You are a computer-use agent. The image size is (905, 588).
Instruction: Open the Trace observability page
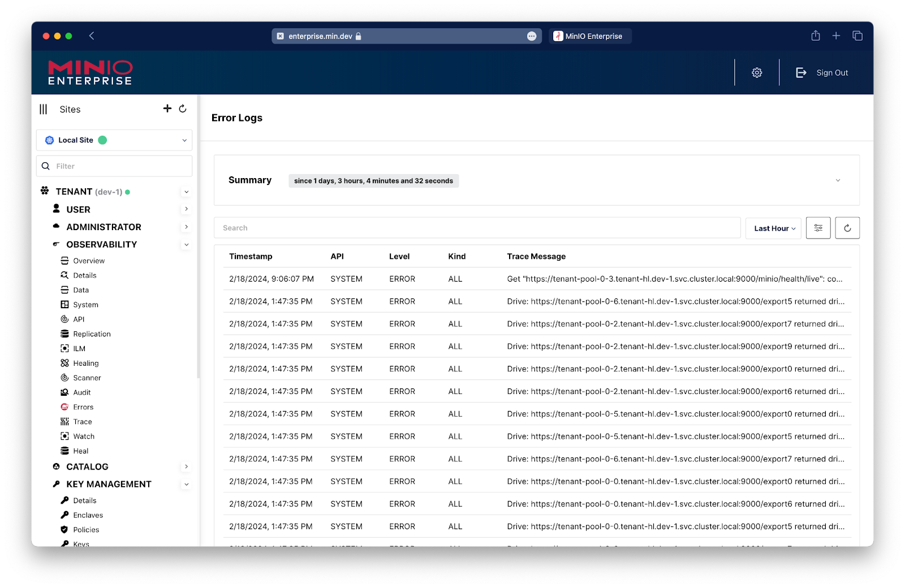point(83,422)
